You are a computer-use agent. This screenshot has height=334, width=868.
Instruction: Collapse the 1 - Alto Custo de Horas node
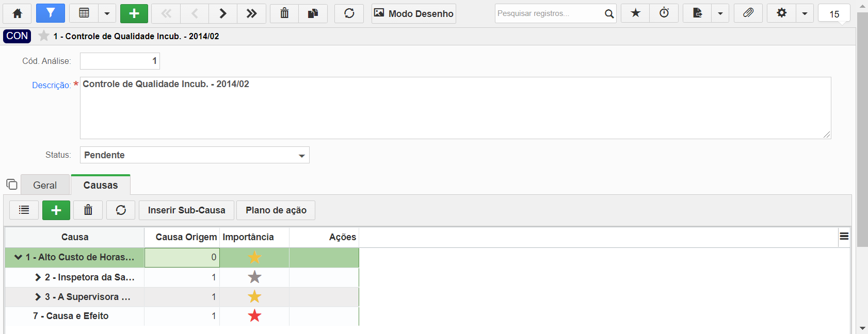point(18,257)
